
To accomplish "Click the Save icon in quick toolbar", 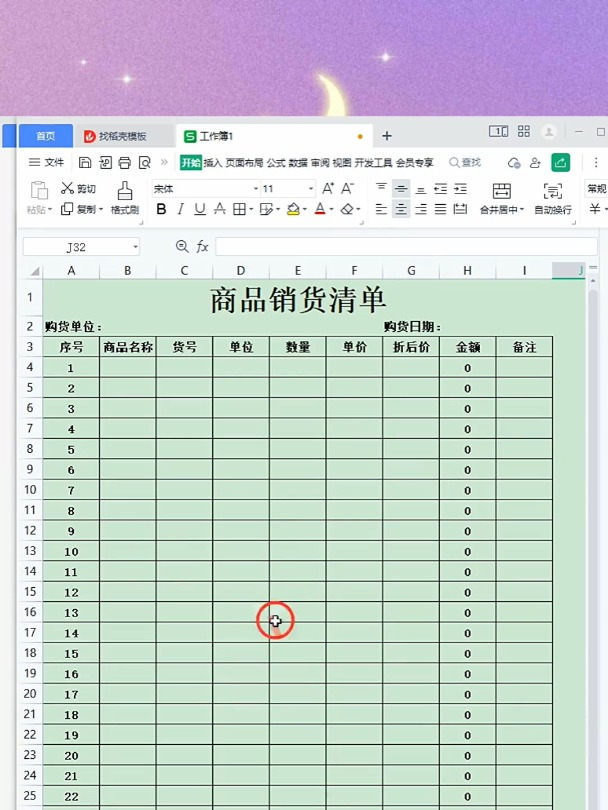I will (x=85, y=163).
